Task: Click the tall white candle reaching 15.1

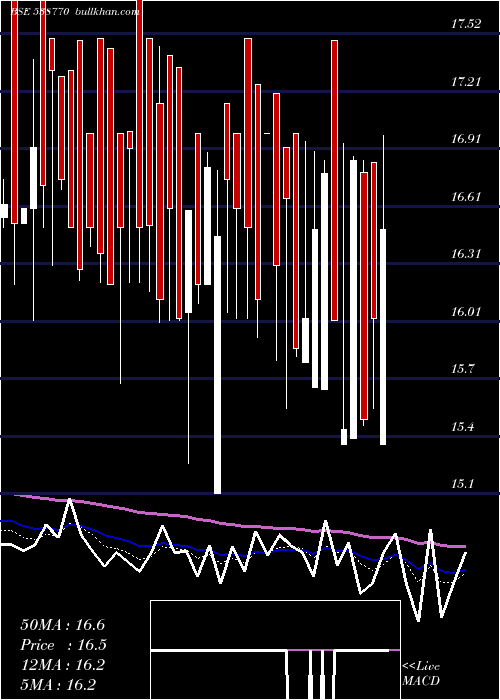Action: tap(217, 365)
